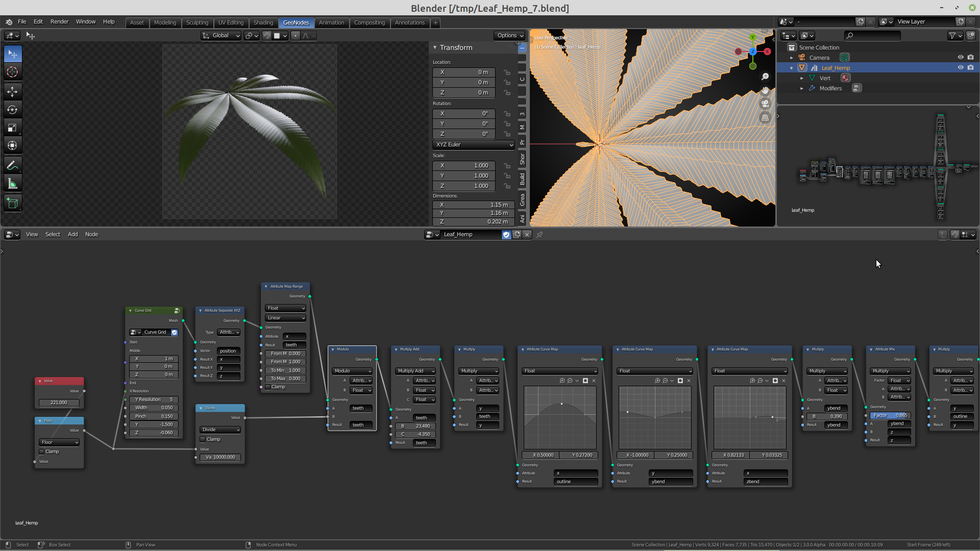
Task: Click the Value field showing 221.000
Action: pos(59,403)
